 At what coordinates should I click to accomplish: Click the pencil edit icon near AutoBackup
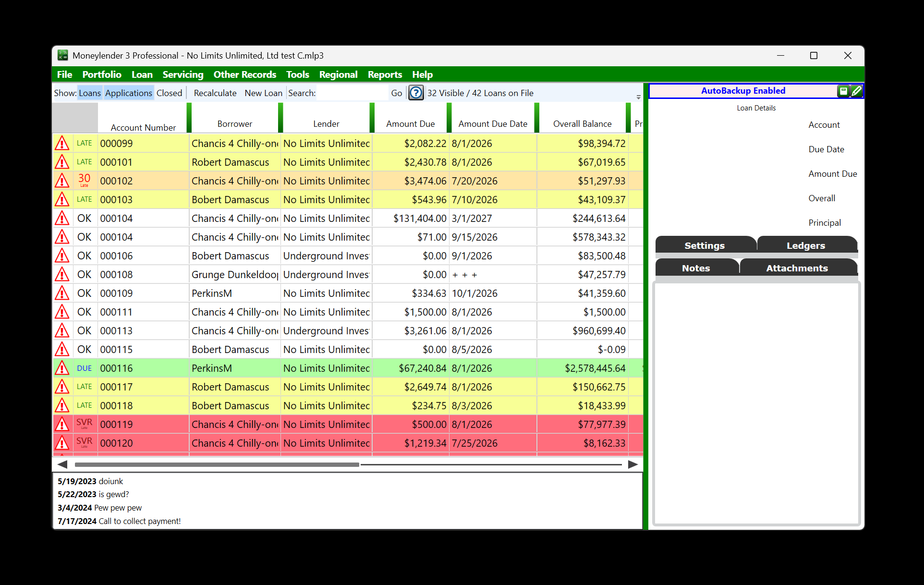tap(856, 91)
